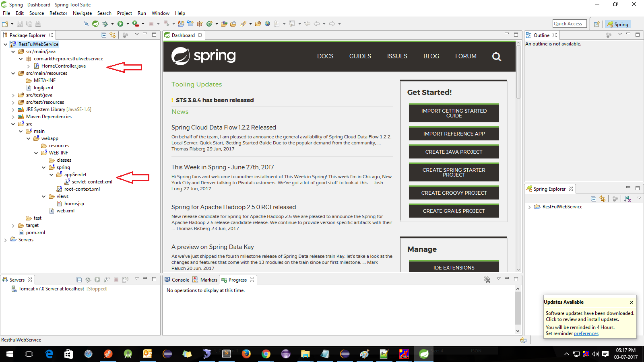Open the New Java Class wizard icon
This screenshot has height=362, width=644.
pyautogui.click(x=209, y=23)
